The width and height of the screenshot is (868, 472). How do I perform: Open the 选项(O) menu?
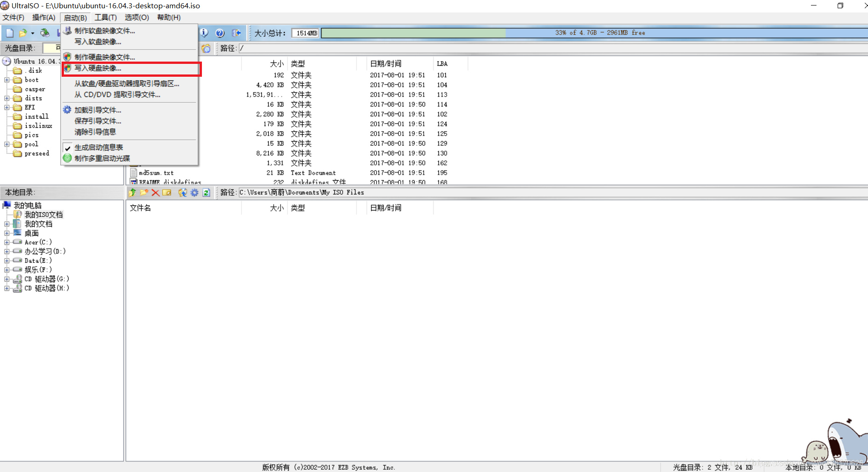tap(137, 17)
